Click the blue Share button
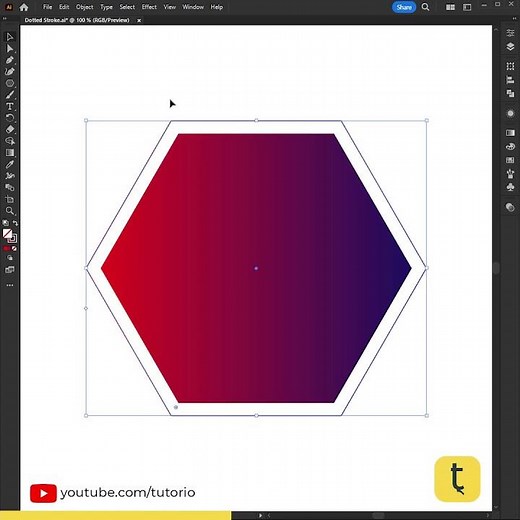The height and width of the screenshot is (520, 520). pos(404,7)
